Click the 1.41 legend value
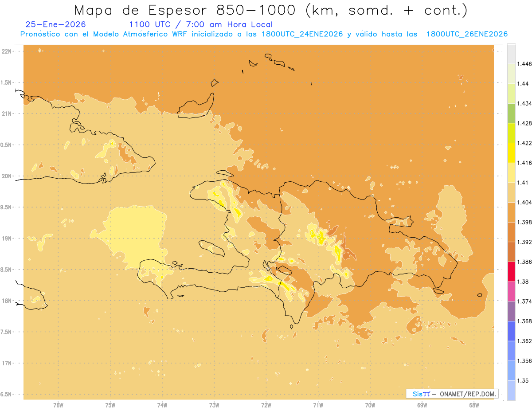This screenshot has height=411, width=532. [x=523, y=183]
